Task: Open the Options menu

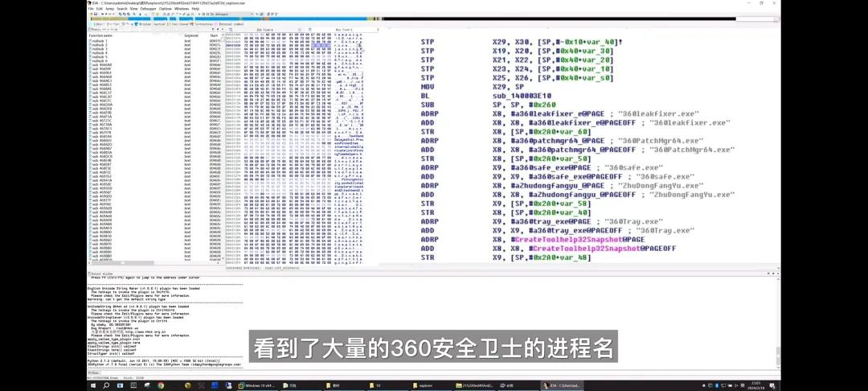Action: tap(164, 9)
